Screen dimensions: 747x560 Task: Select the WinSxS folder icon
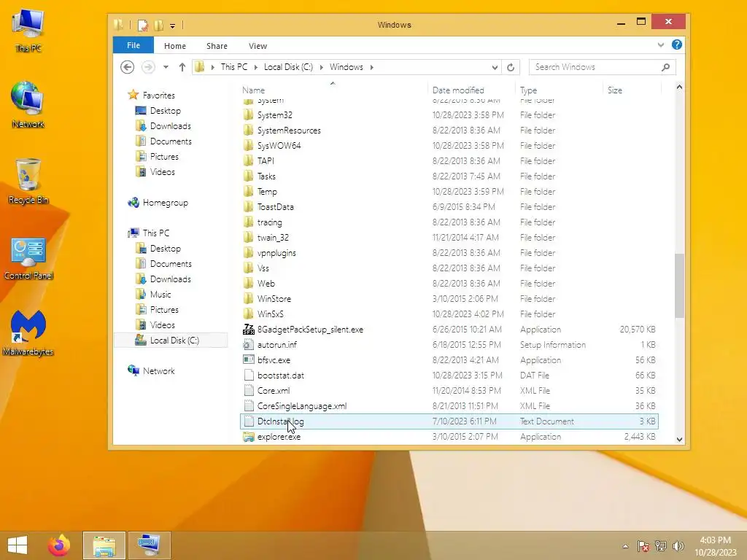pyautogui.click(x=248, y=314)
